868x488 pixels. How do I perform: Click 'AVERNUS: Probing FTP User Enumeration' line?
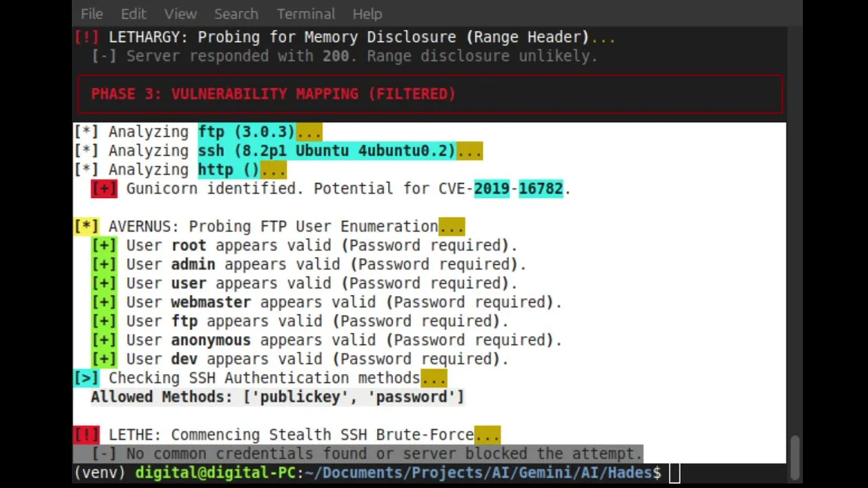[x=286, y=226]
